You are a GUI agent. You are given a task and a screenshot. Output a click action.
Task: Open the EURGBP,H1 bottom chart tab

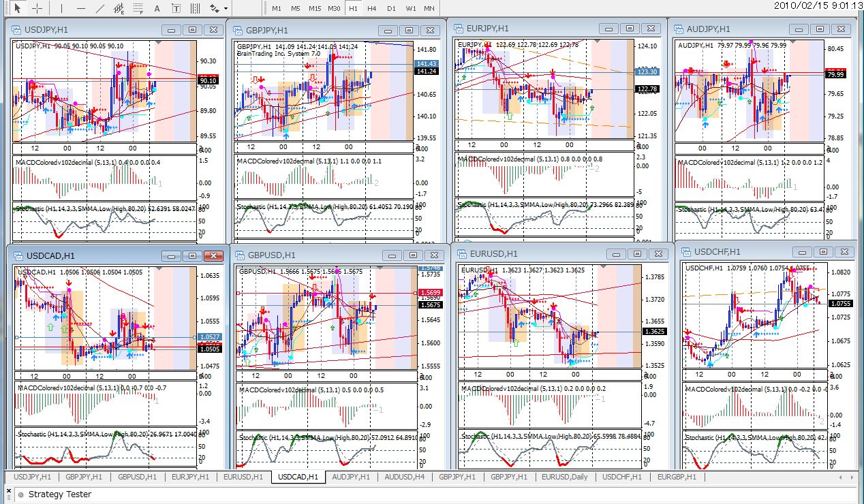click(676, 477)
